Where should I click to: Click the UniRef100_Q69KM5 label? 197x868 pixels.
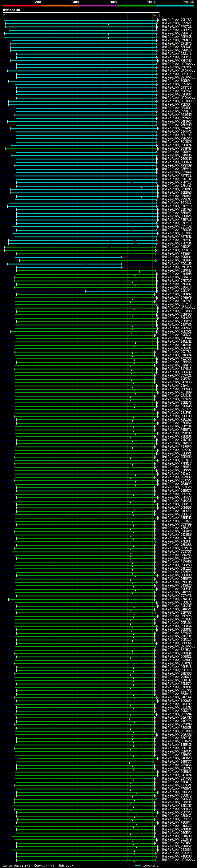(177, 159)
